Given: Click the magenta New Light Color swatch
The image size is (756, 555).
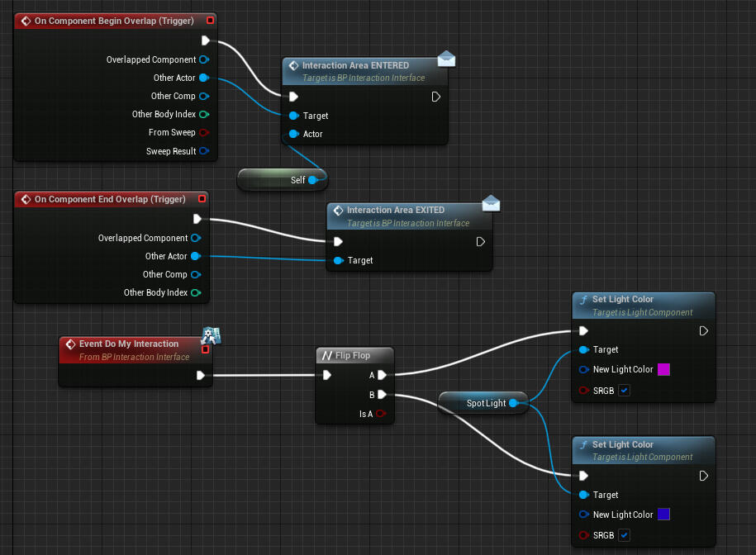Looking at the screenshot, I should tap(663, 369).
